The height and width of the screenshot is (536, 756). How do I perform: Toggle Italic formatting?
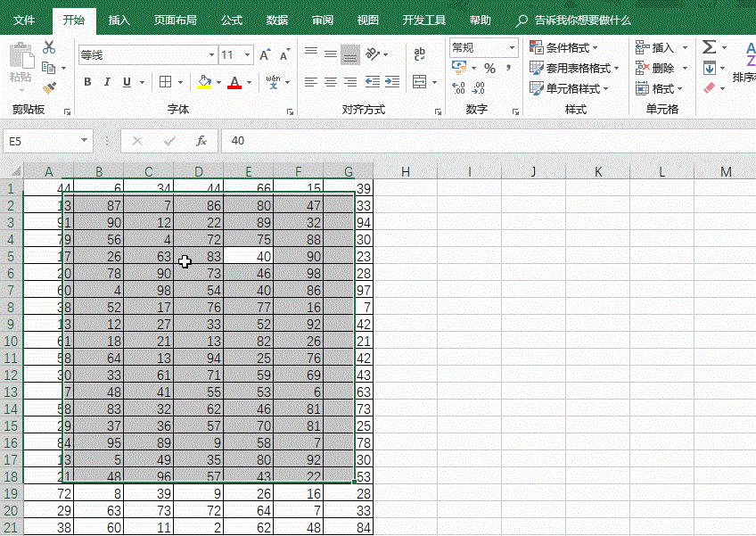coord(107,82)
